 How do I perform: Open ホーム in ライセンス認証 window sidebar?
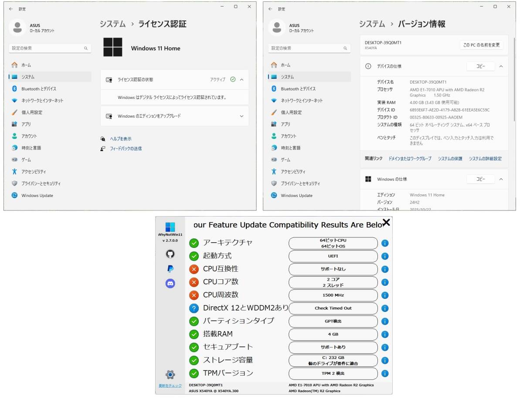point(50,65)
